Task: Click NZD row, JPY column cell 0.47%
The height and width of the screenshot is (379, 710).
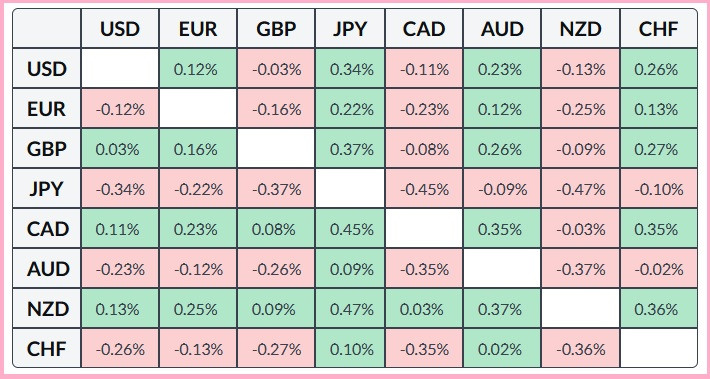Action: tap(352, 309)
